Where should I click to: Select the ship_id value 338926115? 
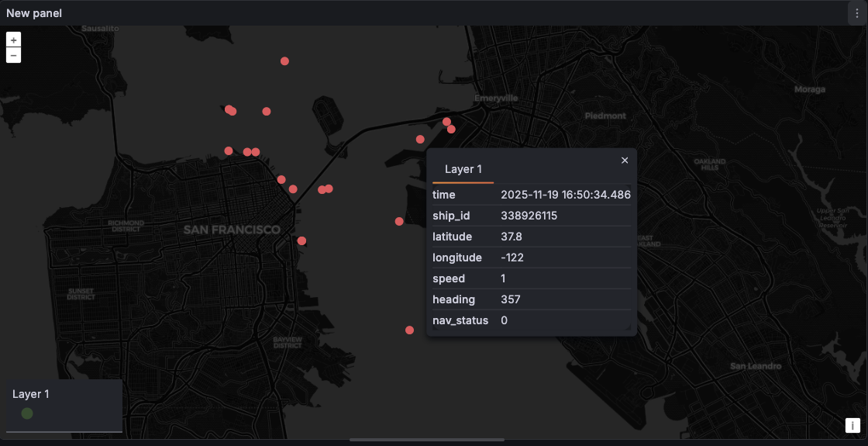point(529,216)
